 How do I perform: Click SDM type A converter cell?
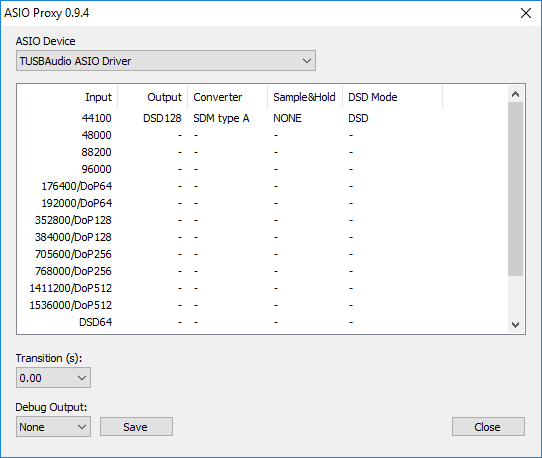(221, 118)
